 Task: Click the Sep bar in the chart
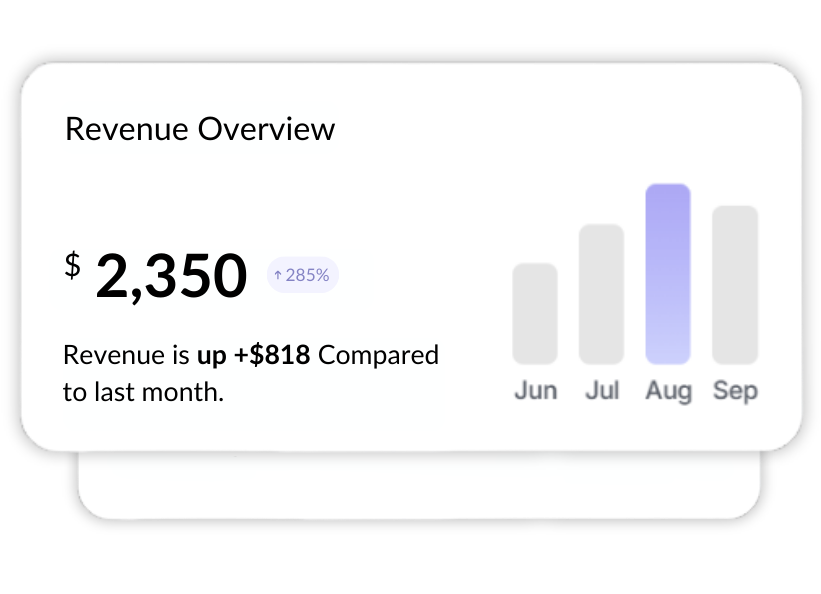coord(735,285)
